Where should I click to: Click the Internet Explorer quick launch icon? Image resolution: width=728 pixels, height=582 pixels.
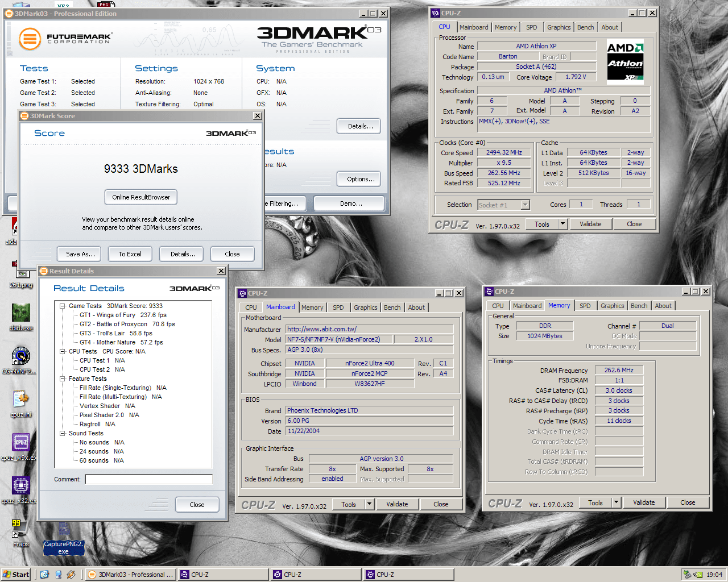tap(45, 575)
